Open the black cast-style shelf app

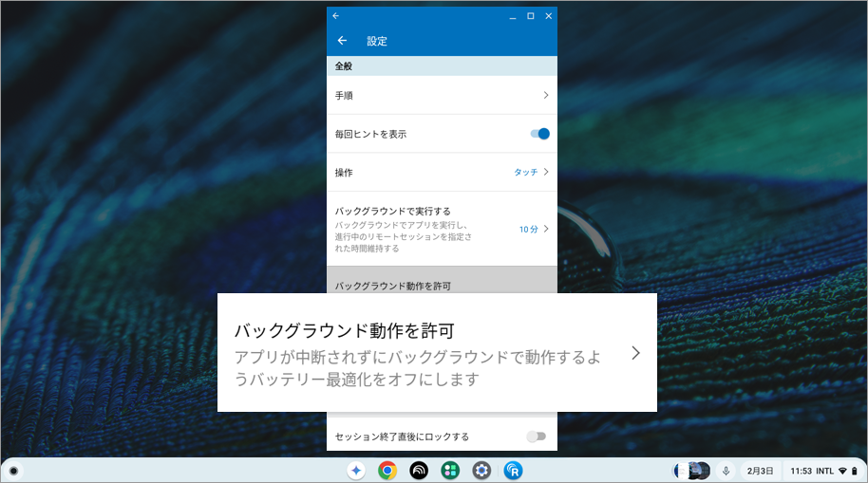pyautogui.click(x=419, y=471)
